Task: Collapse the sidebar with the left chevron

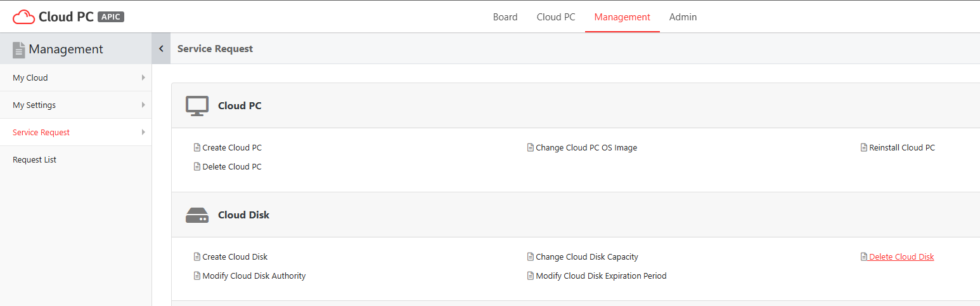Action: pos(161,48)
